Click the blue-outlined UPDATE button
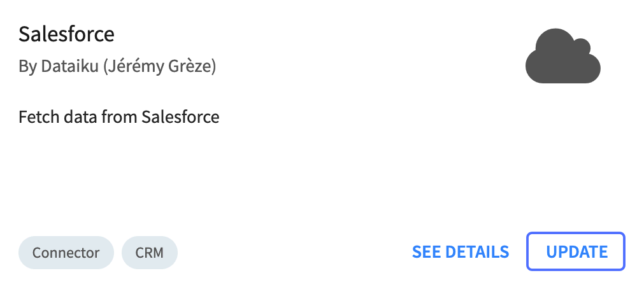The width and height of the screenshot is (644, 287). tap(576, 251)
